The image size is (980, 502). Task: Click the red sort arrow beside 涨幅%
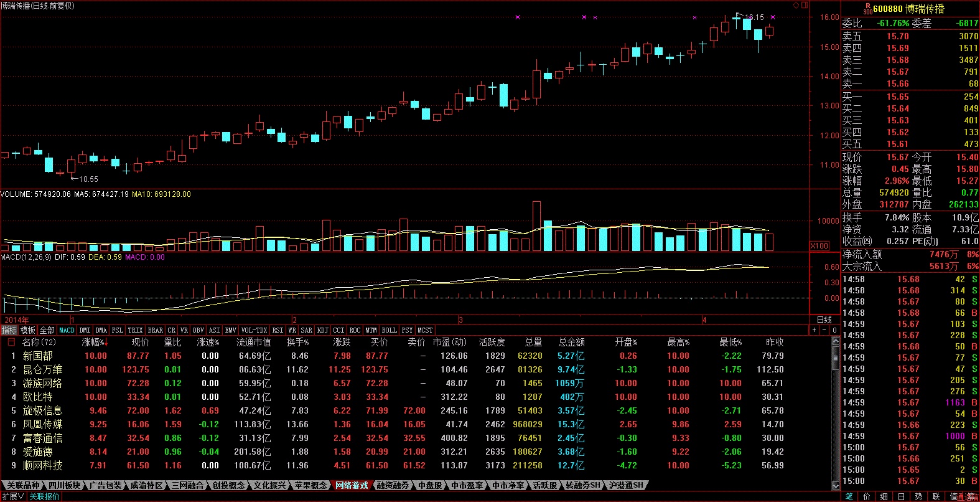click(106, 343)
